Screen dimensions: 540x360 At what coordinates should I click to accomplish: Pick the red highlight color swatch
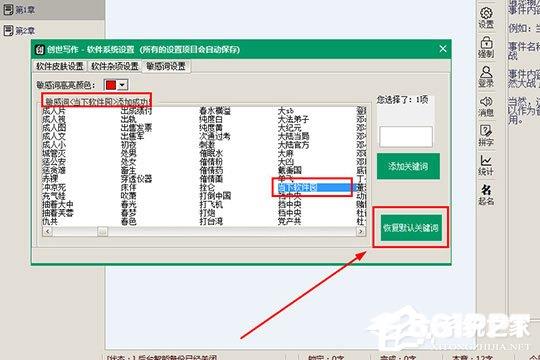[111, 85]
